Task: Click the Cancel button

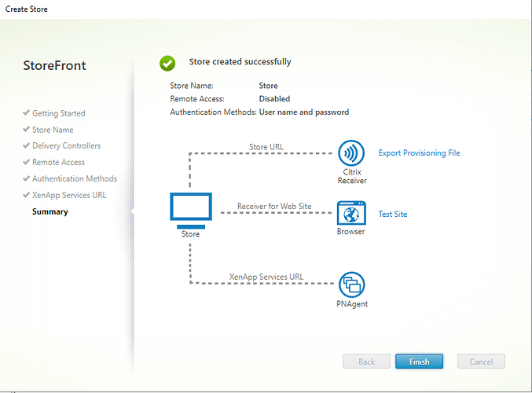Action: 481,362
